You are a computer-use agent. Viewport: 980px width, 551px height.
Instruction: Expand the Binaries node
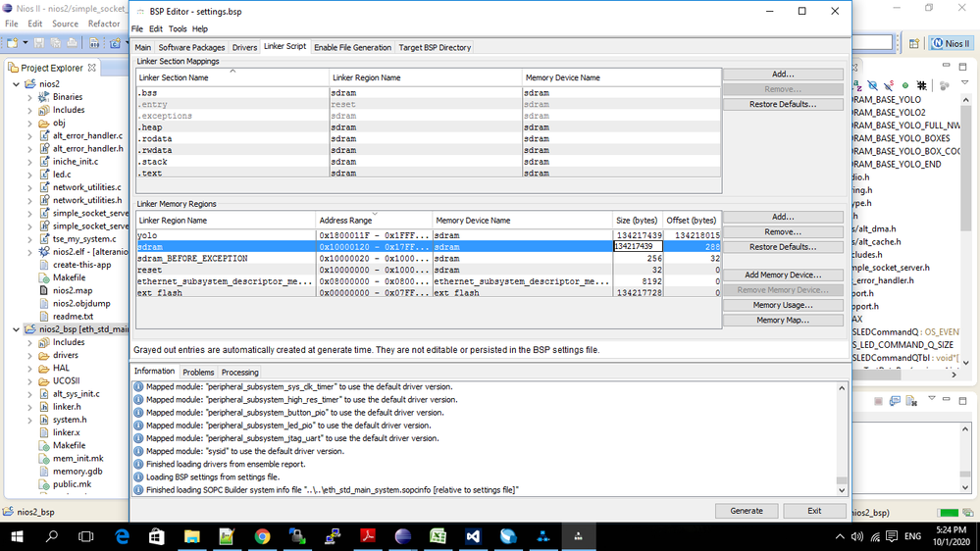[29, 97]
